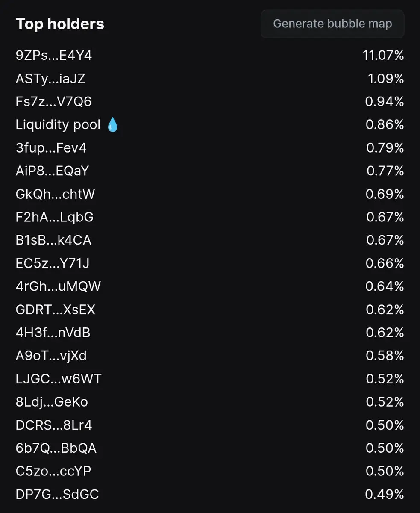
Task: Open holder address AiP8...EQaY
Action: 53,171
